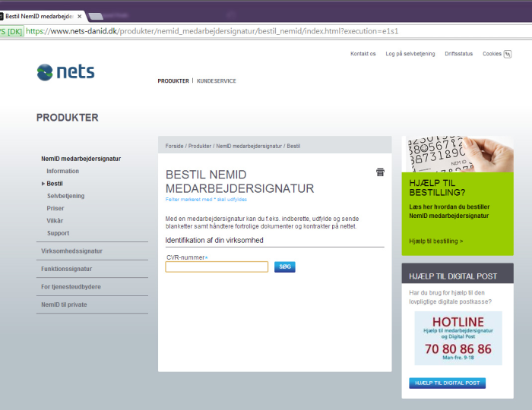Viewport: 532px width, 410px height.
Task: Click 'Læs her hvordan du bestiller' text
Action: click(x=449, y=207)
